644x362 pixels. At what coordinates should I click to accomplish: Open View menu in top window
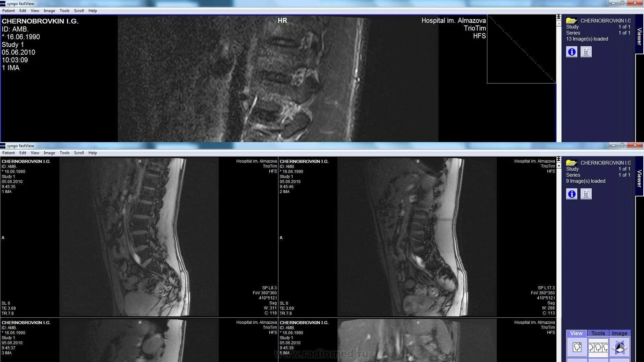coord(35,11)
